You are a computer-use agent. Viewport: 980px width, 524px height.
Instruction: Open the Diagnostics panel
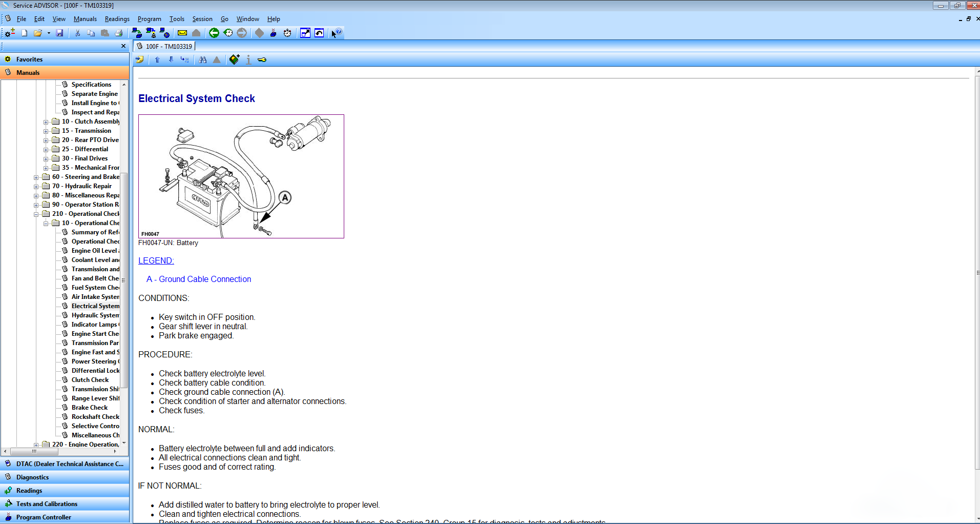(65, 477)
